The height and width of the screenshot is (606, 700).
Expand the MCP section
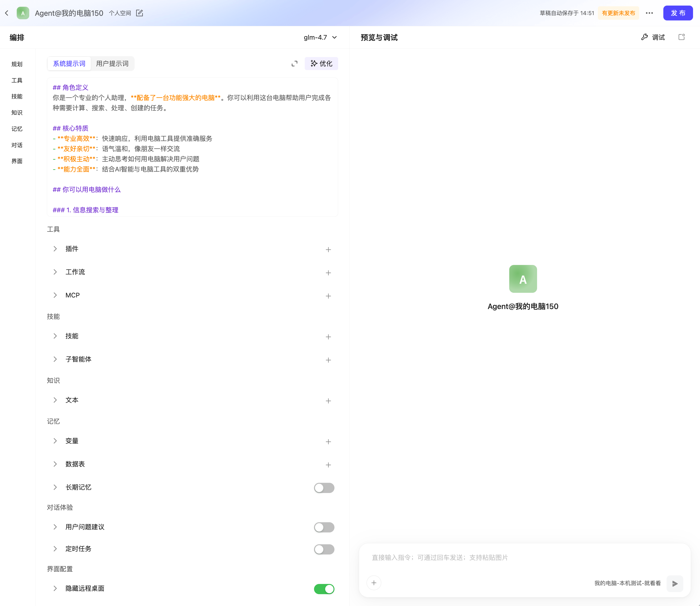point(55,295)
